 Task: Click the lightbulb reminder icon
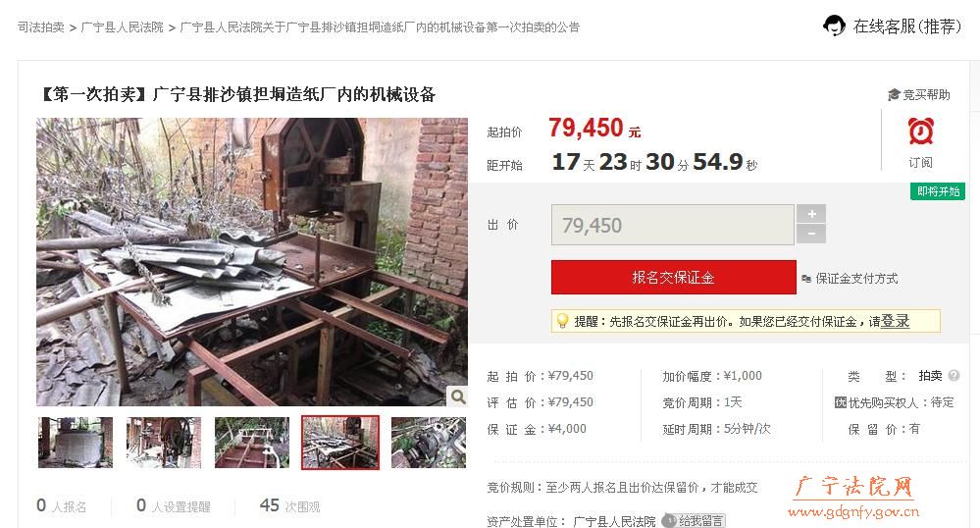coord(562,321)
